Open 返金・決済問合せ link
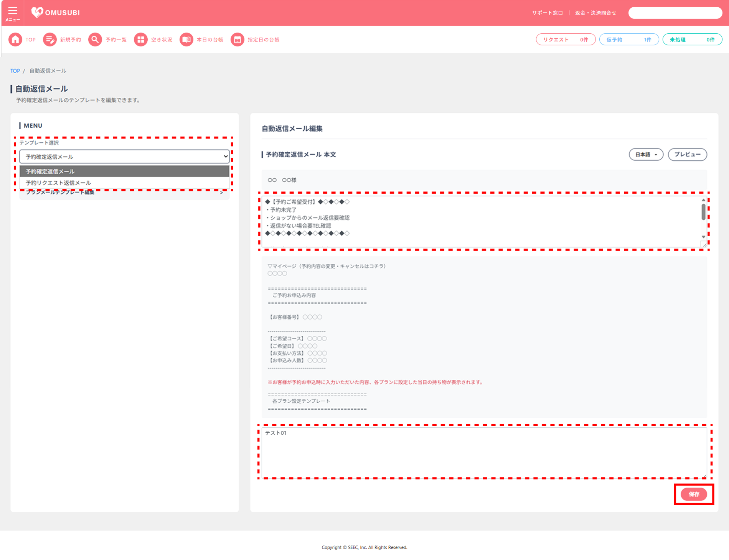This screenshot has width=729, height=560. (x=595, y=13)
